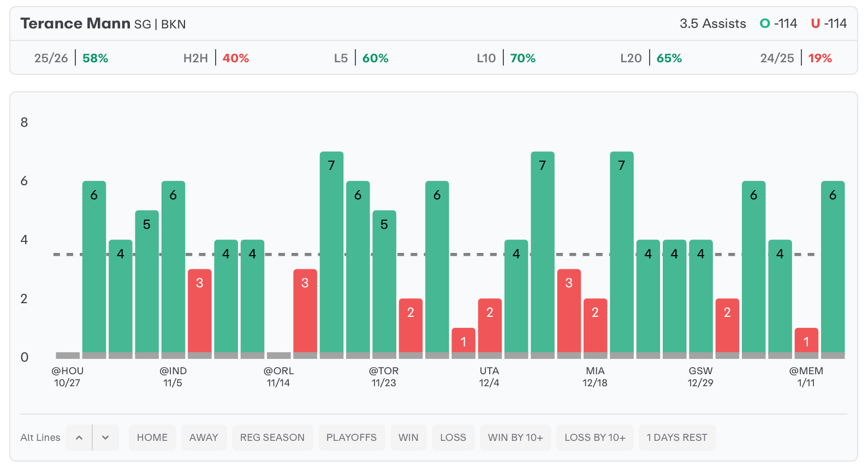Click the Alt Lines down chevron
This screenshot has height=472, width=868.
click(106, 438)
